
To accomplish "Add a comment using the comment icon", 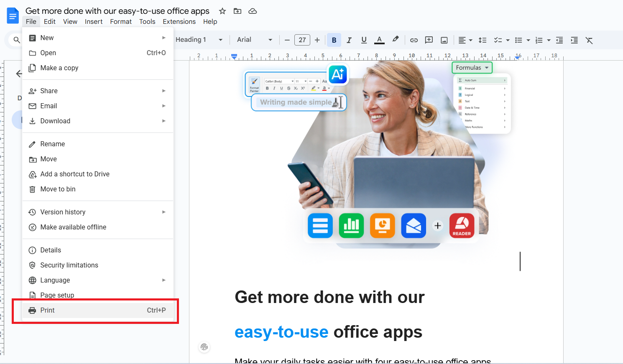I will [429, 40].
